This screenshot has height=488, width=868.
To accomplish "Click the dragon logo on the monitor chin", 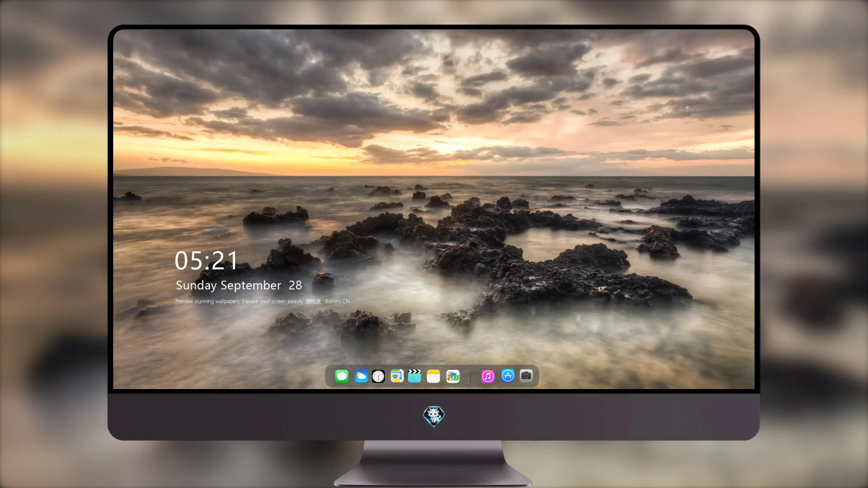I will coord(434,416).
